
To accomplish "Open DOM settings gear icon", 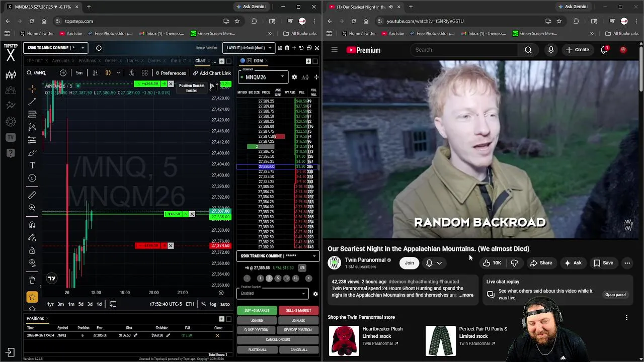I will 294,77.
